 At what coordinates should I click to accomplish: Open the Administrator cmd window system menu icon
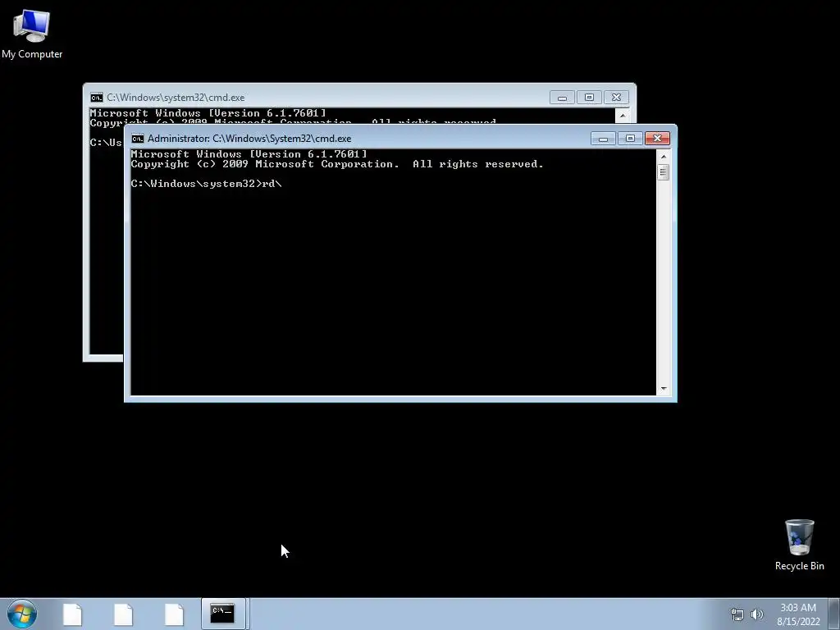click(138, 139)
